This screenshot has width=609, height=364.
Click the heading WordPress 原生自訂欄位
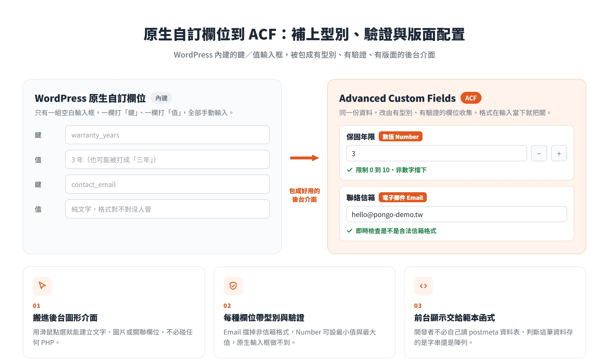pos(90,98)
